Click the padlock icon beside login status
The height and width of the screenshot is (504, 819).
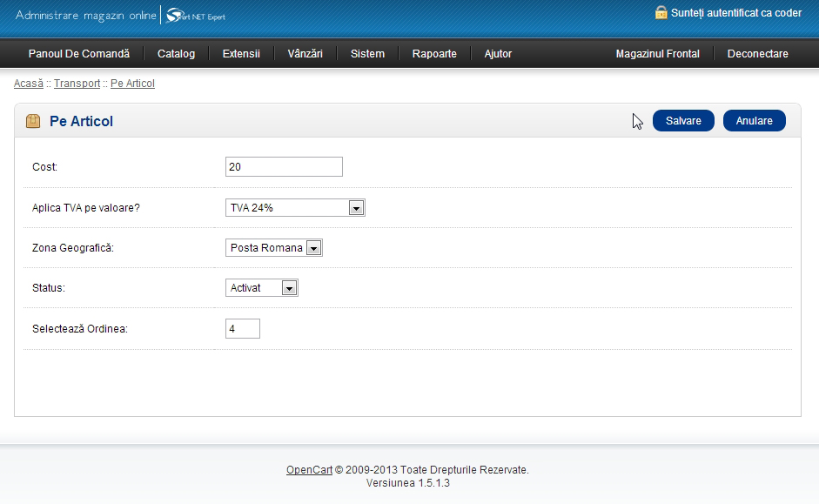point(661,13)
